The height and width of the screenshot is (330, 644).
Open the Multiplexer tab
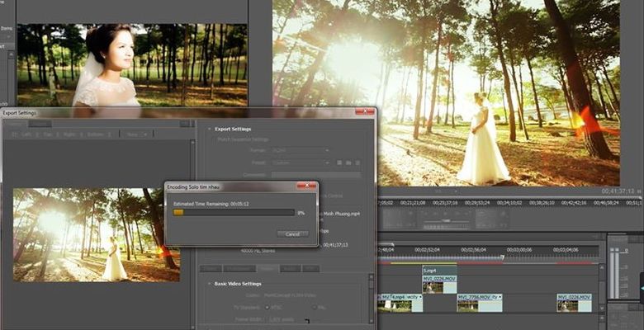point(239,268)
